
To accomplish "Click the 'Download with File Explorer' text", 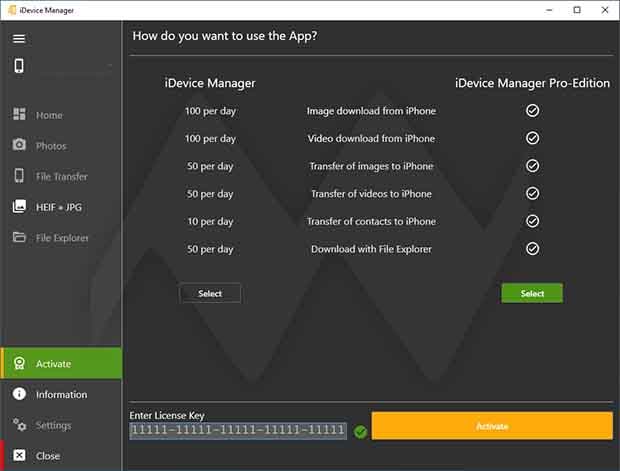I will [371, 249].
